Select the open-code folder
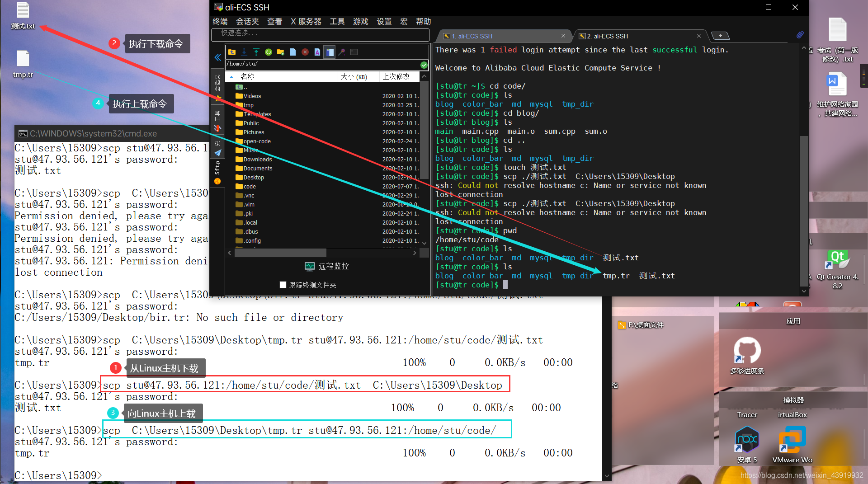The height and width of the screenshot is (484, 868). 323,141
